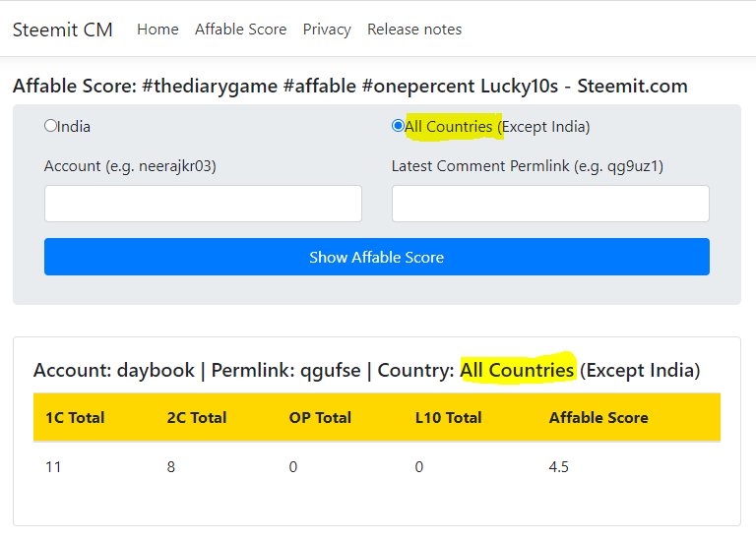Go to the Home menu item
756x540 pixels.
(x=157, y=30)
